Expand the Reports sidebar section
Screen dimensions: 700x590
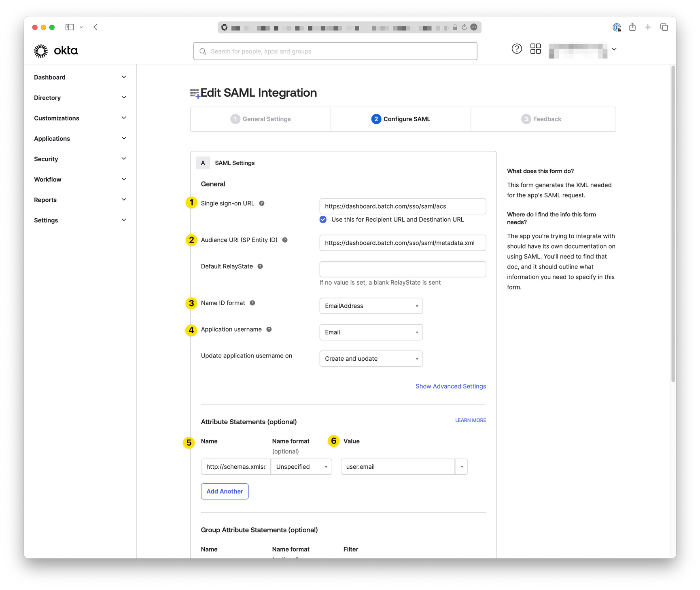point(80,200)
